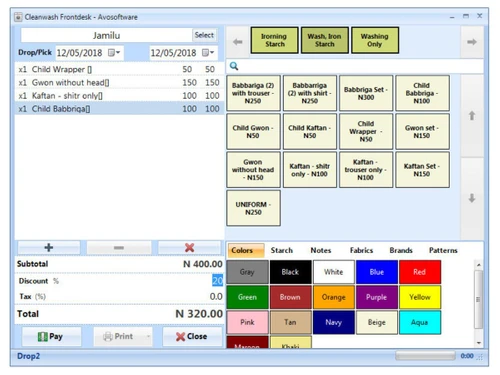Viewport: 500px width, 375px height.
Task: Add Kaftan trouser only N100 item
Action: (x=366, y=170)
